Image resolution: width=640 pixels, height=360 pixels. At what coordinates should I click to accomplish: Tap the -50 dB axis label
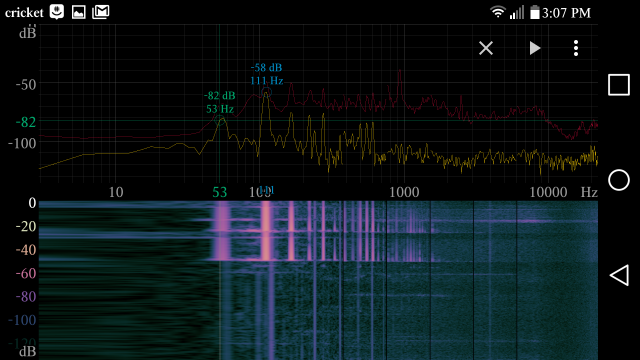click(x=26, y=85)
